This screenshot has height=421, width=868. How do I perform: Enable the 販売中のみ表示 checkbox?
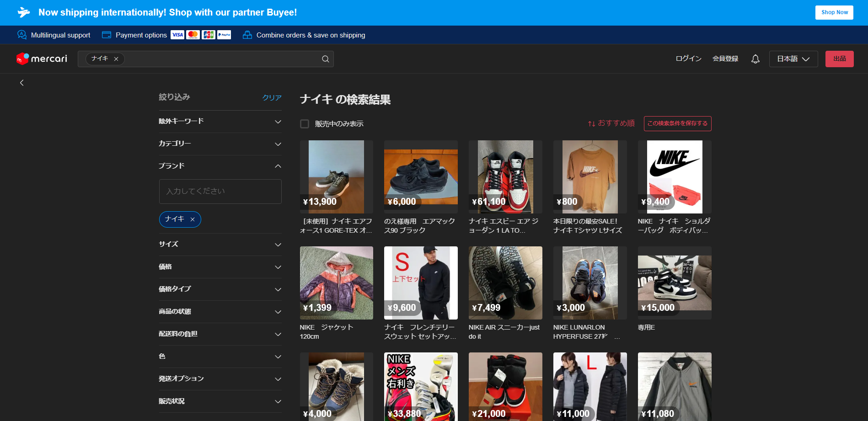pos(304,123)
